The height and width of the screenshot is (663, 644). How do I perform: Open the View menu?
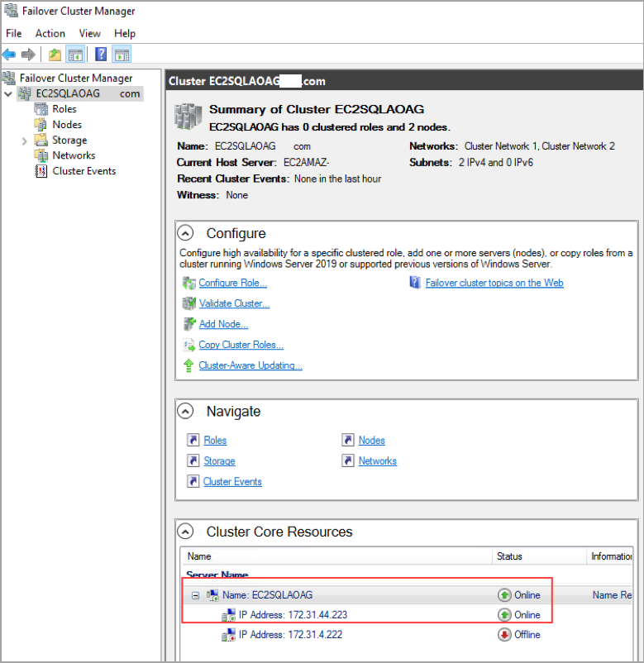click(89, 33)
